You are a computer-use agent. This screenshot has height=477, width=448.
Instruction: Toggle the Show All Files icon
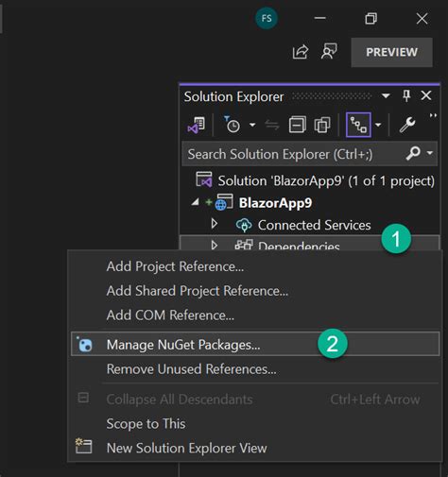pyautogui.click(x=322, y=125)
